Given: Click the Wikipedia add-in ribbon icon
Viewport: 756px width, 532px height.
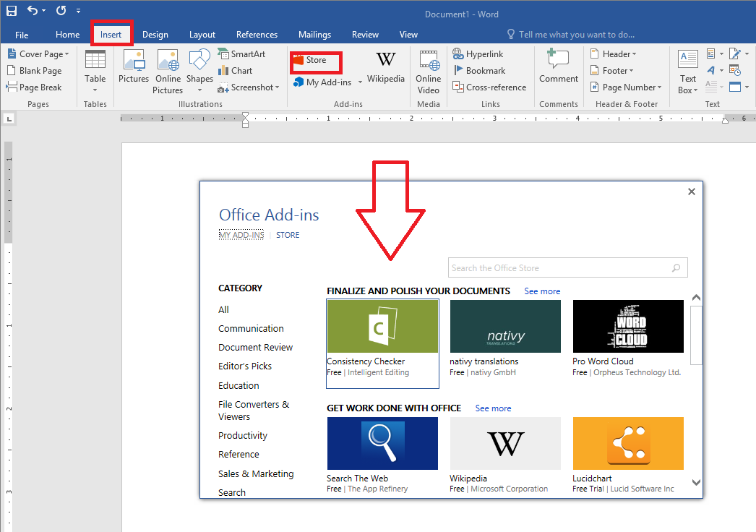Looking at the screenshot, I should tap(385, 67).
